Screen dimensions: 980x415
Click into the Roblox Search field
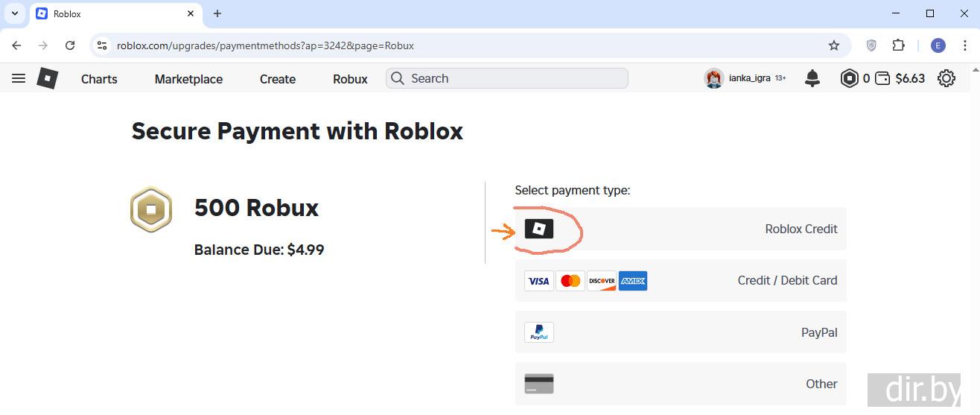pyautogui.click(x=514, y=78)
